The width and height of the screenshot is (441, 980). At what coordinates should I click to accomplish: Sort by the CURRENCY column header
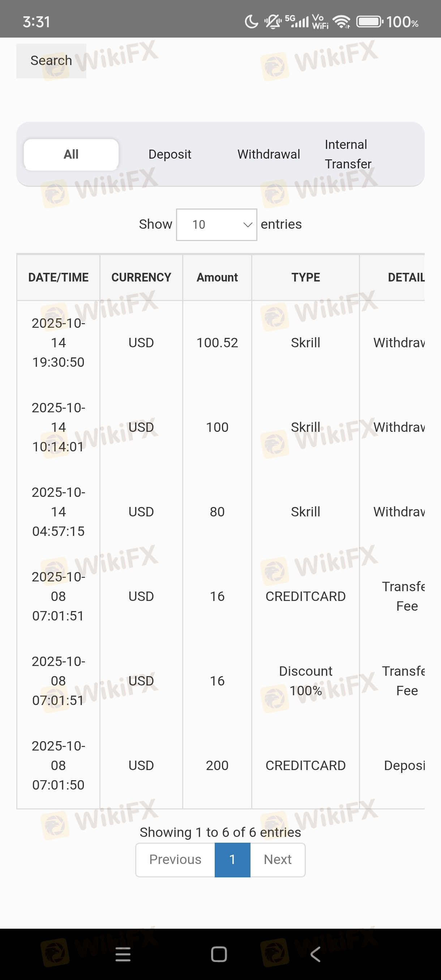point(141,277)
